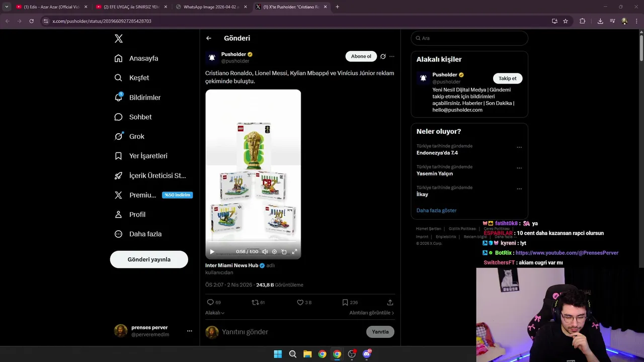Mute the video sound

coord(265,251)
